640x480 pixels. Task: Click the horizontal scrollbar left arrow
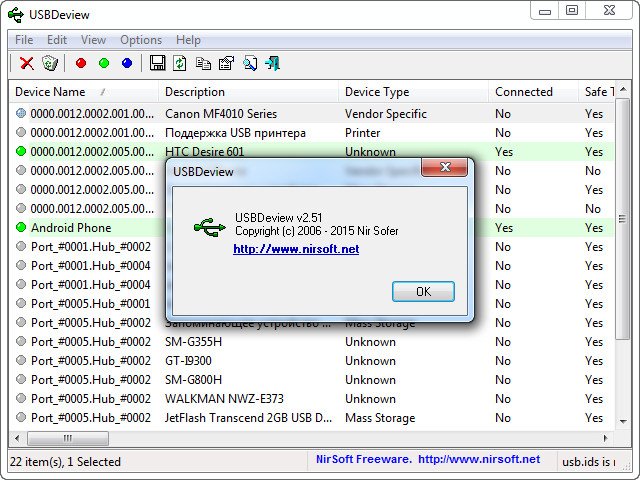tap(17, 438)
